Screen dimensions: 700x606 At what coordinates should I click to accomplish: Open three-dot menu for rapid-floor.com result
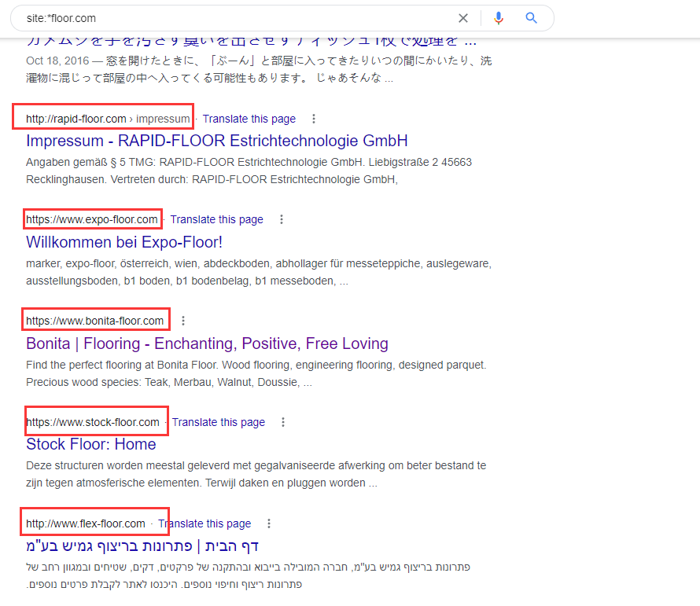314,119
